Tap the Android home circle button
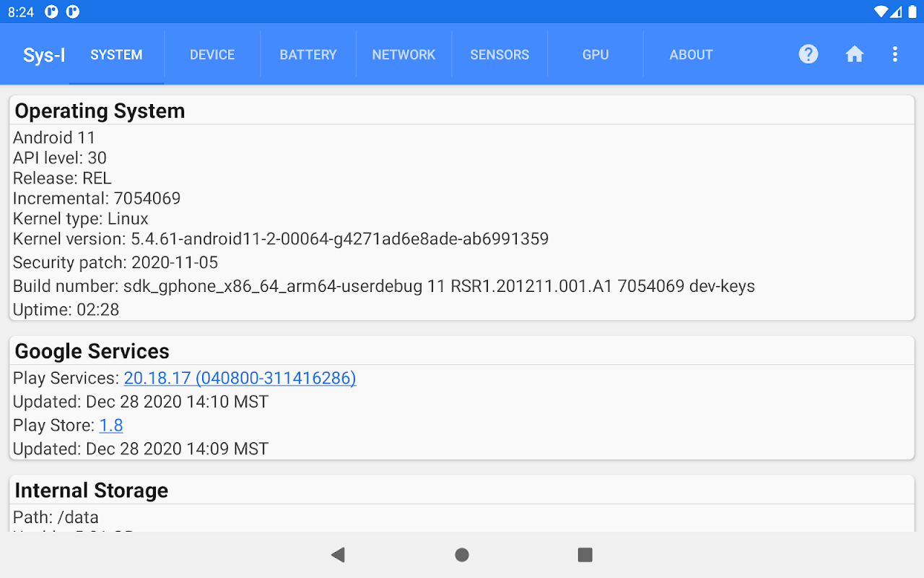The width and height of the screenshot is (924, 578). coord(462,555)
